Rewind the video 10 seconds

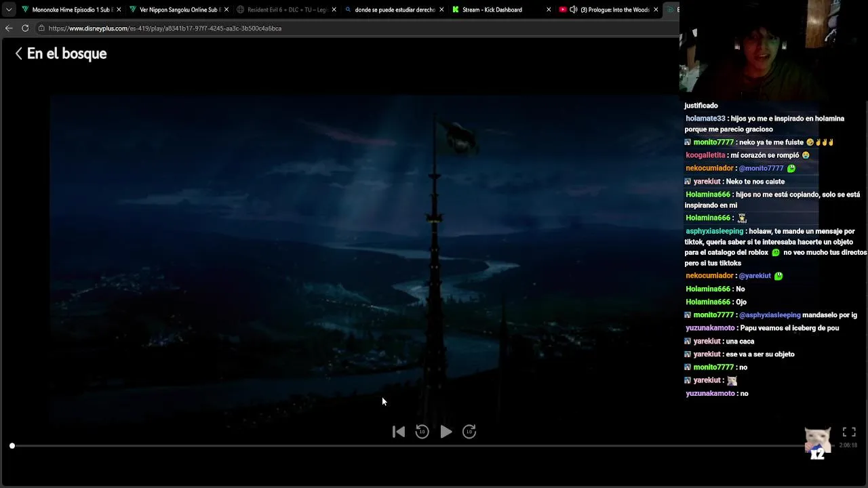(x=422, y=432)
